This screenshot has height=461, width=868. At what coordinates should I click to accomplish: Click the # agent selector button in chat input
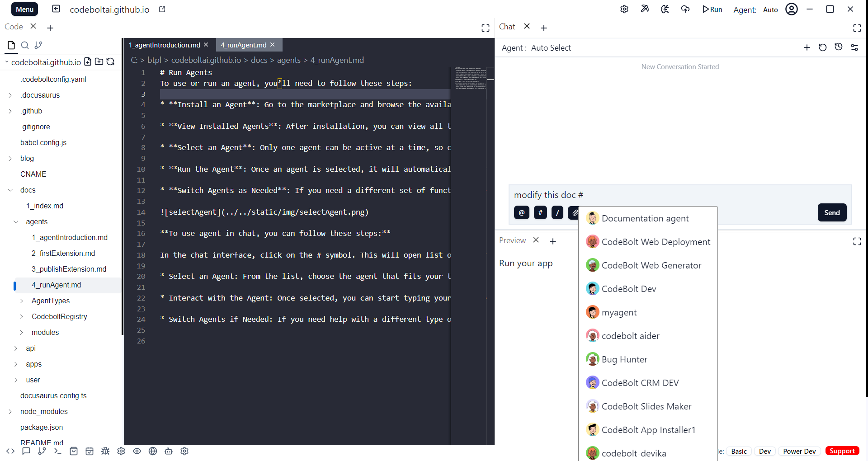tap(540, 212)
